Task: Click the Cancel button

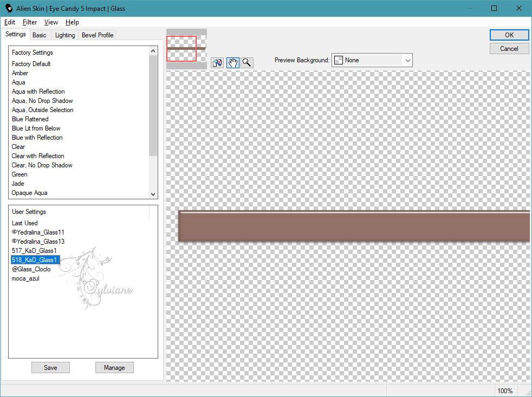Action: 509,49
